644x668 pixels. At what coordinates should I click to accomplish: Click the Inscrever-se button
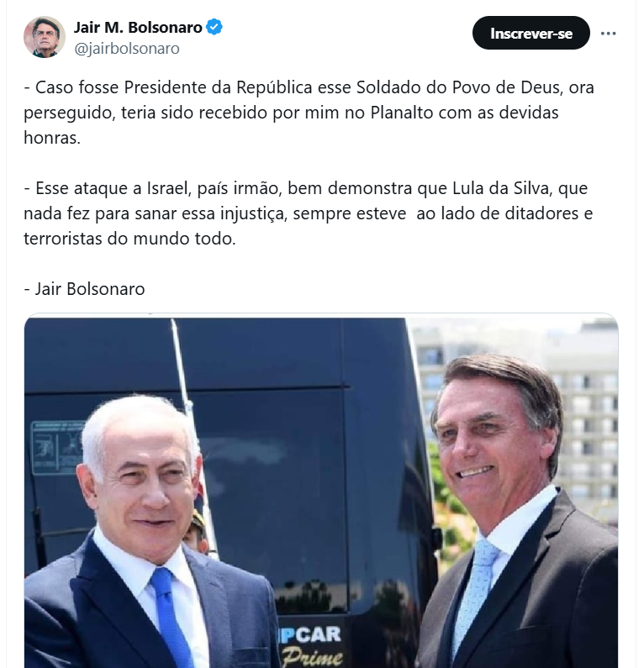coord(531,34)
